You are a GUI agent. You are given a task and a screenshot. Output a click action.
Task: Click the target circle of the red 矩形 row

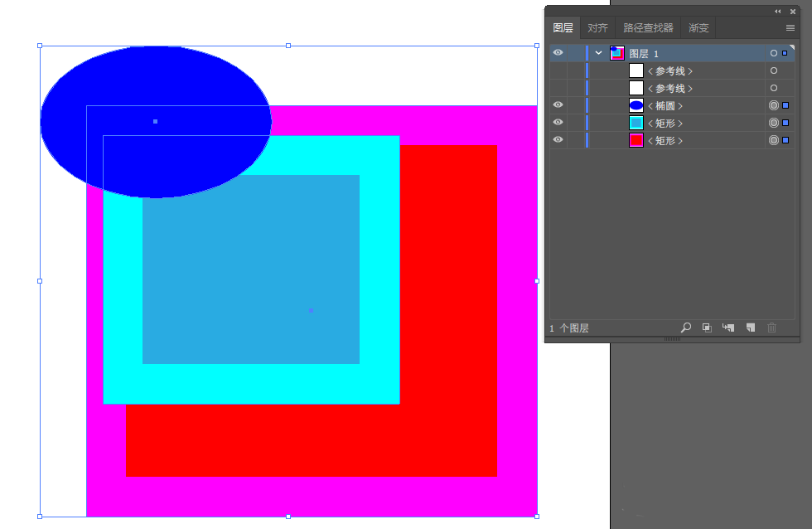[x=774, y=140]
